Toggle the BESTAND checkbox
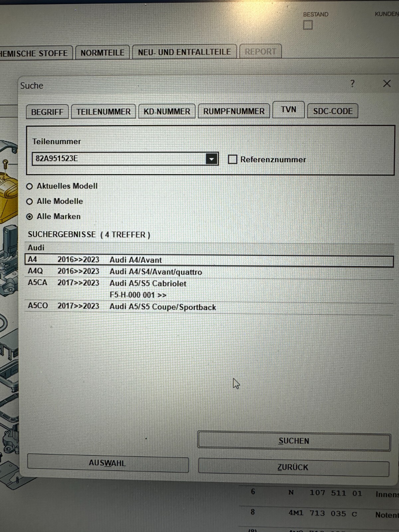This screenshot has width=399, height=532. pyautogui.click(x=308, y=25)
